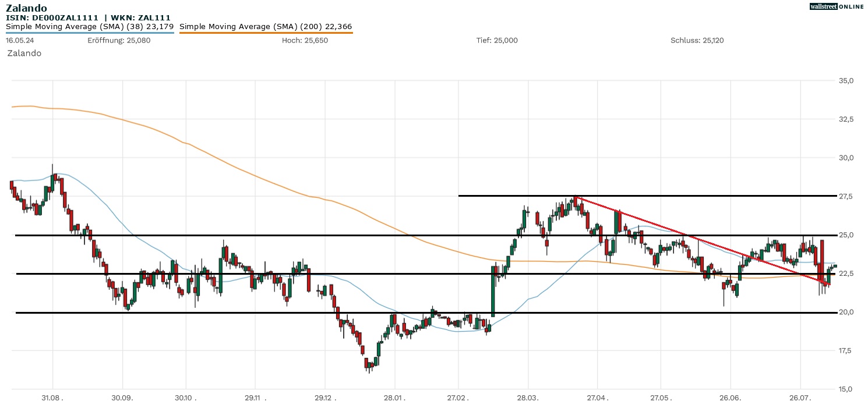
Task: Click the orange SMA 200 legend underline
Action: pos(266,33)
